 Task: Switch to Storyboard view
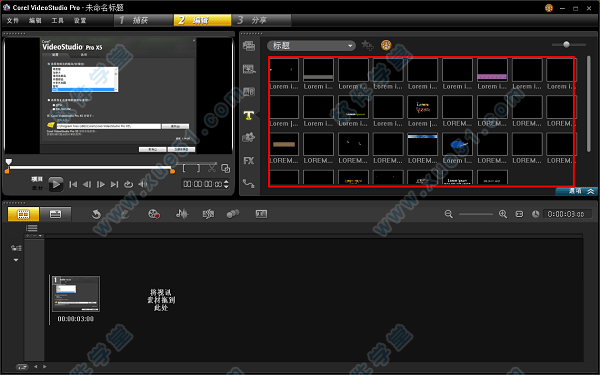(23, 214)
